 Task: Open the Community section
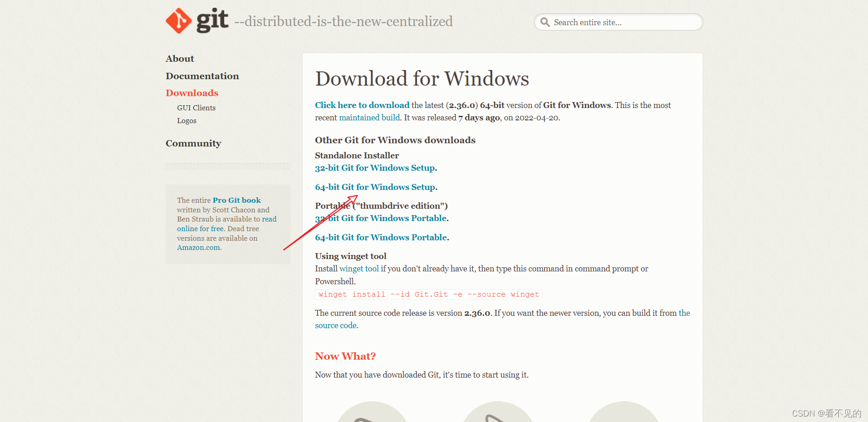(193, 143)
